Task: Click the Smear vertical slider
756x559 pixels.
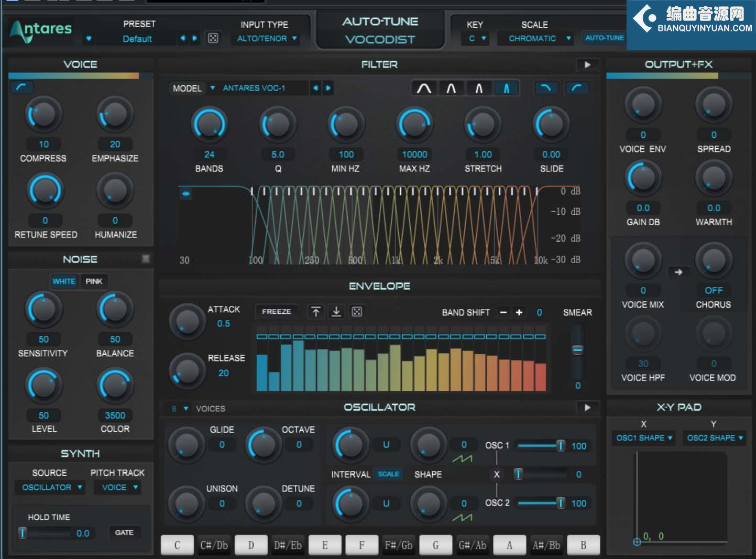Action: pyautogui.click(x=577, y=349)
